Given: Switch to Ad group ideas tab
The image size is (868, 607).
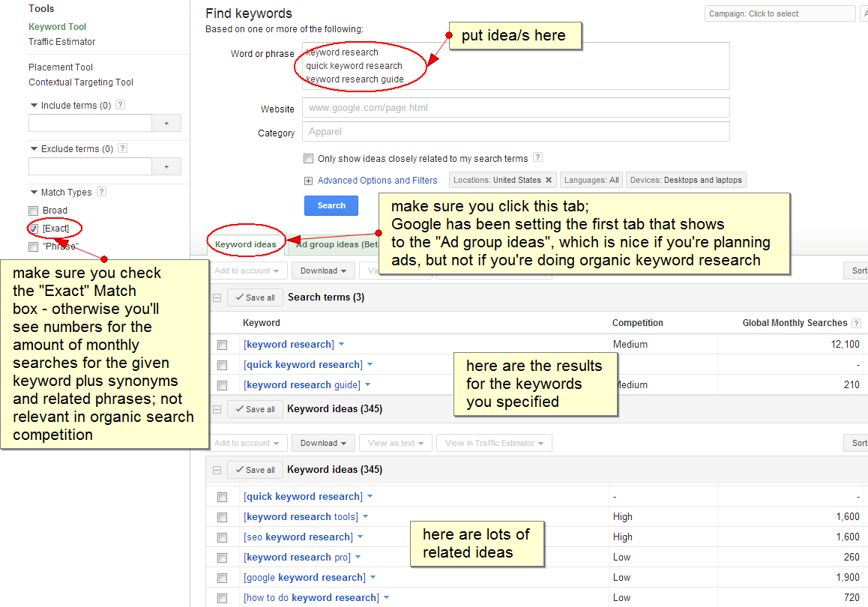Looking at the screenshot, I should click(x=330, y=244).
